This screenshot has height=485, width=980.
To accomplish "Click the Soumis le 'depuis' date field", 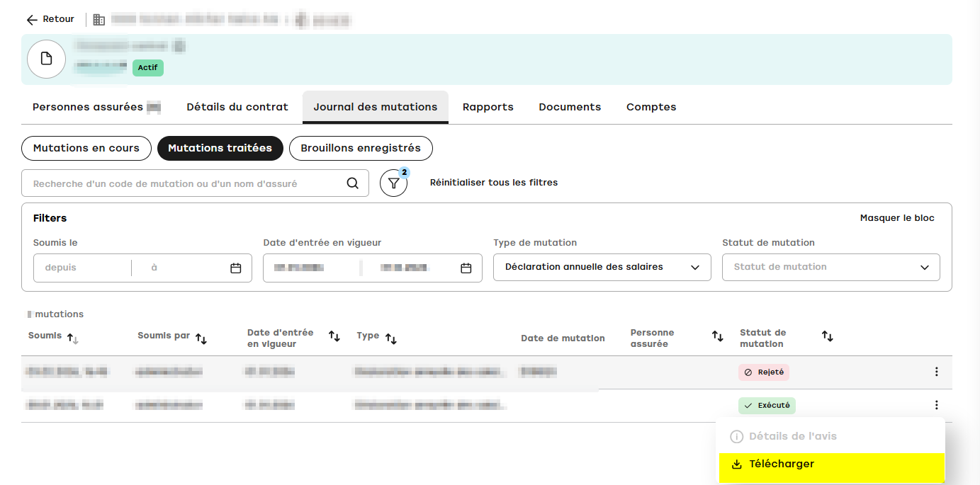I will pos(83,268).
